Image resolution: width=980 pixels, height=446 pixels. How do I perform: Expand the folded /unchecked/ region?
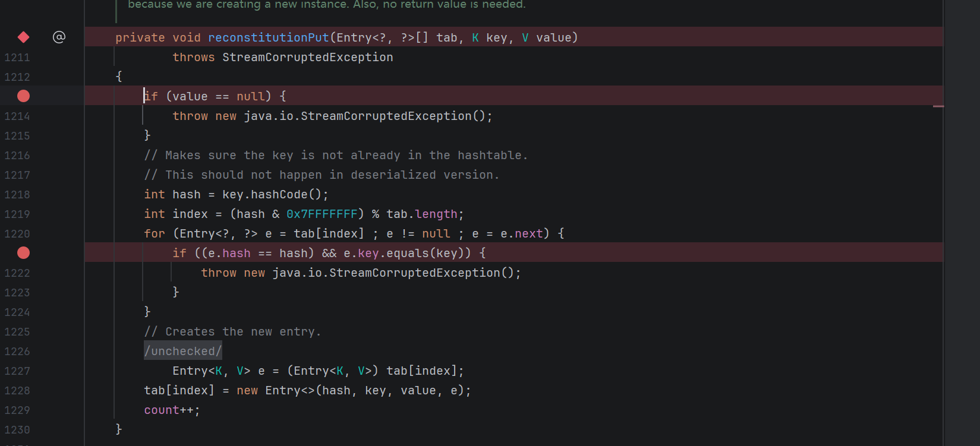point(183,351)
